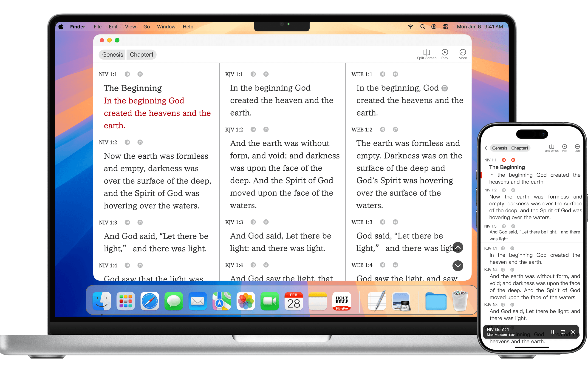Open the File menu
Viewport: 588px width, 368px height.
[x=98, y=26]
